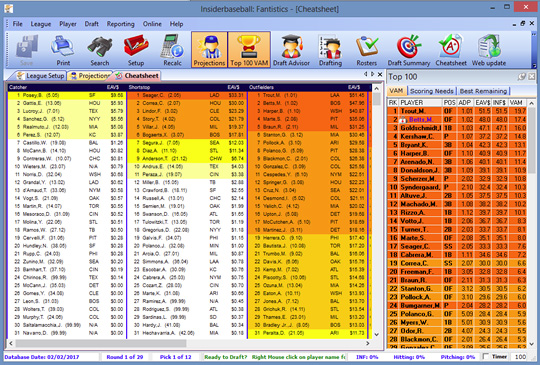Viewport: 540px width, 365px height.
Task: Open the File menu
Action: click(18, 24)
